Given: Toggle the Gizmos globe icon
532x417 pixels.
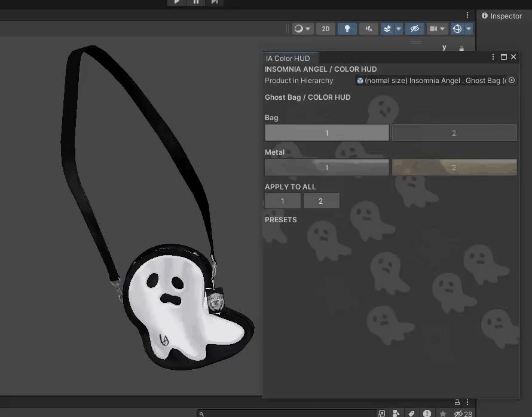Looking at the screenshot, I should (457, 29).
